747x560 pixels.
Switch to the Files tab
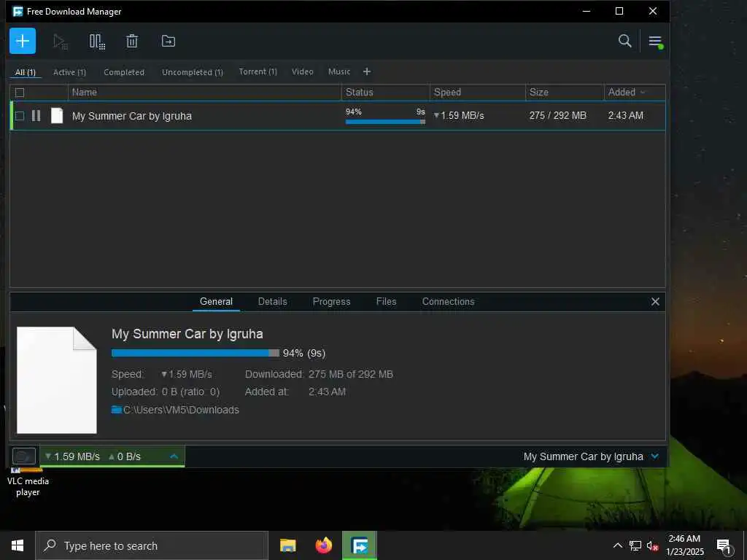click(387, 301)
